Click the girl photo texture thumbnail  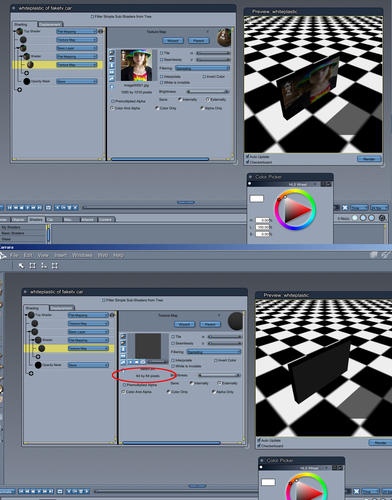click(136, 65)
